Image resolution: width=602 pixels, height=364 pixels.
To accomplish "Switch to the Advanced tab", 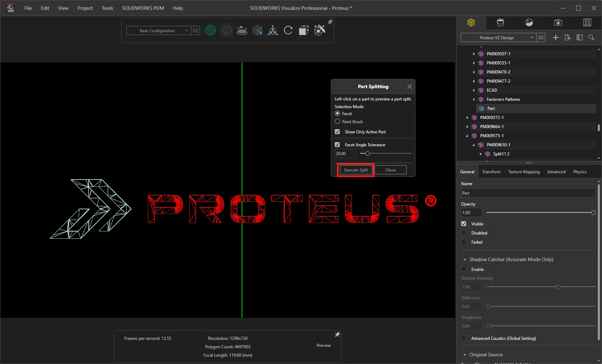I will click(556, 172).
